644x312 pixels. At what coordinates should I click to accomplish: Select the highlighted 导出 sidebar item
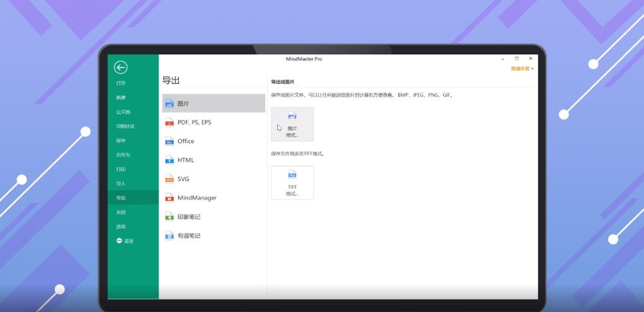tap(133, 198)
